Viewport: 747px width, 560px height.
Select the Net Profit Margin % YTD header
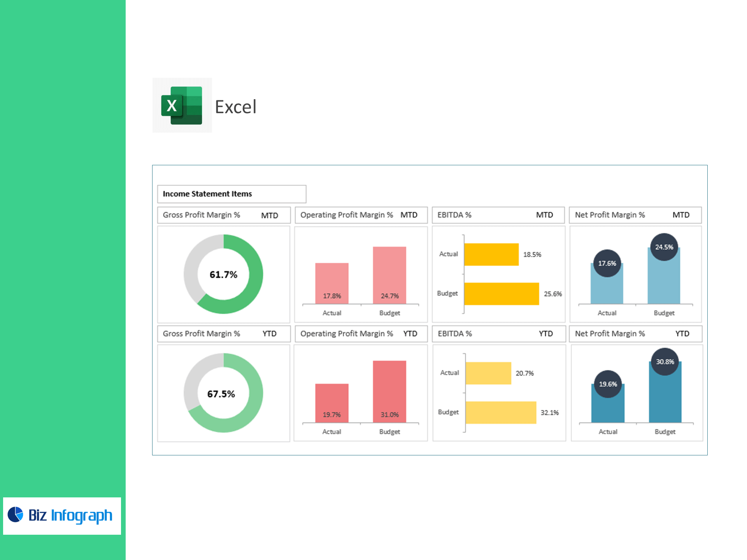click(635, 334)
